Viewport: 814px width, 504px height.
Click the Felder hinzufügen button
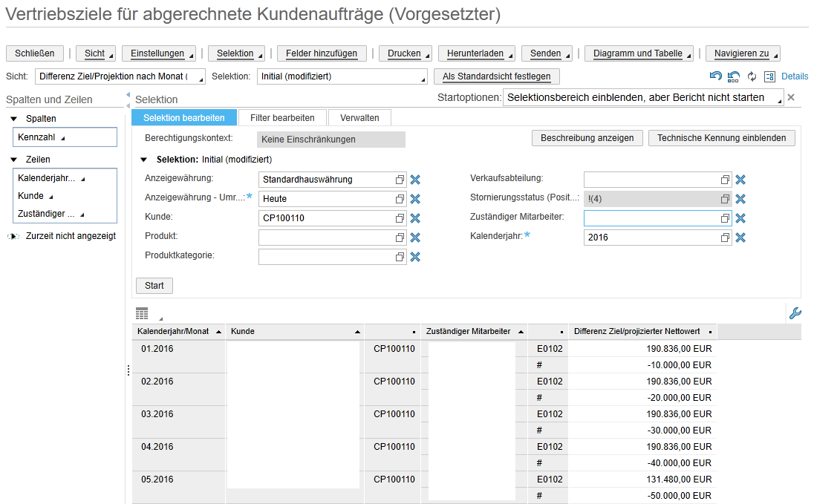coord(322,53)
